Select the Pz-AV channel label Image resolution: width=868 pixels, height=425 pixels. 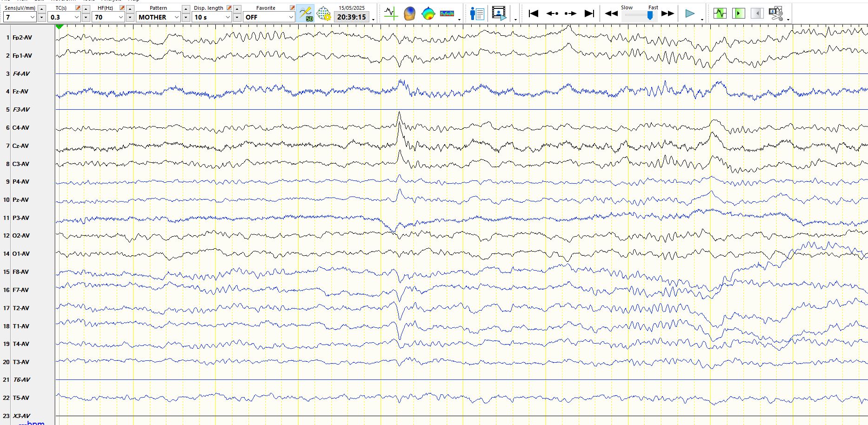click(x=20, y=200)
